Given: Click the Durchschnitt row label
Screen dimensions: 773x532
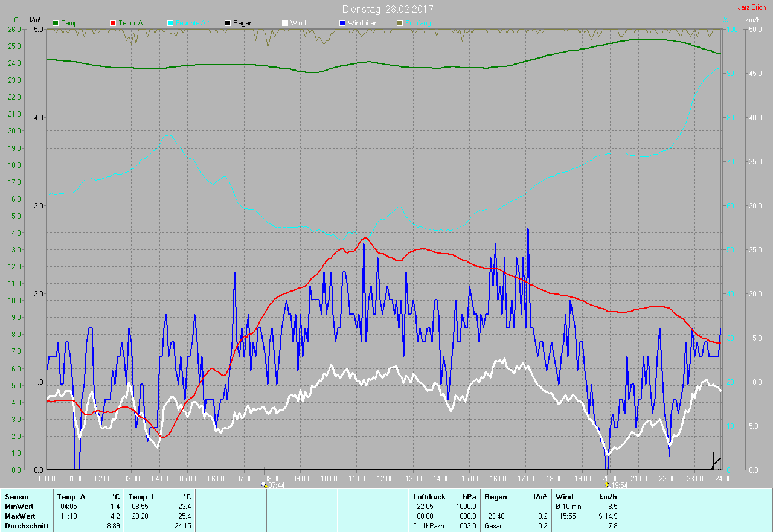Looking at the screenshot, I should pyautogui.click(x=26, y=526).
